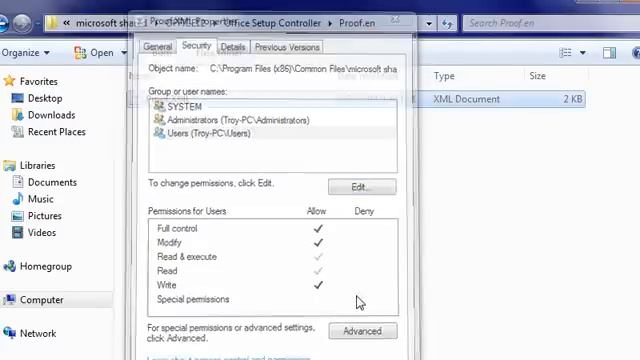Click the address bar refresh button
Screen dimensions: 640x360
pyautogui.click(x=447, y=24)
